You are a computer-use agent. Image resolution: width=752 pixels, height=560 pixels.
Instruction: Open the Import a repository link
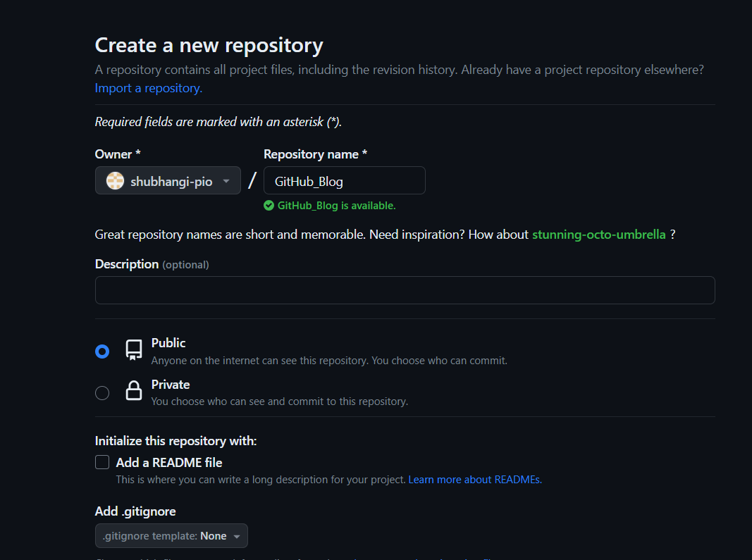148,88
